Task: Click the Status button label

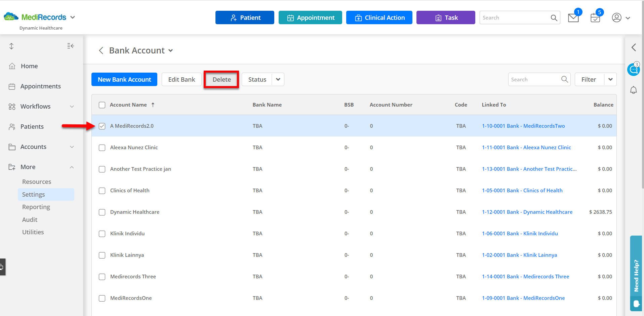Action: pos(257,79)
